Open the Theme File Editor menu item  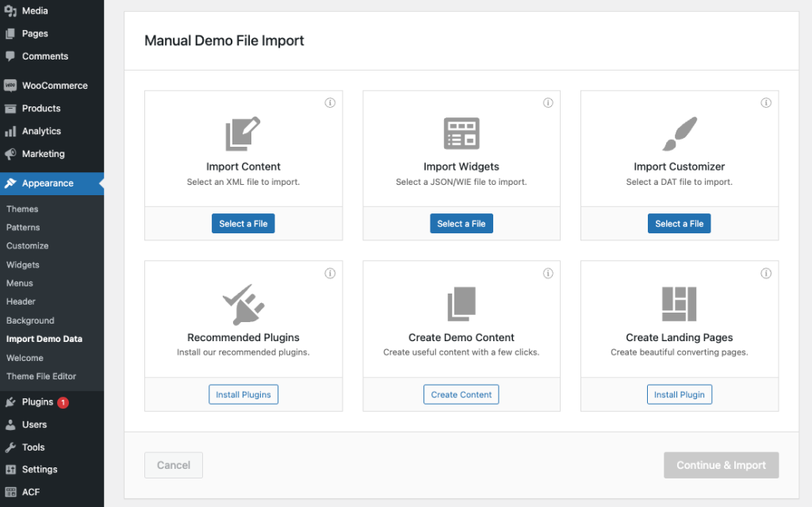point(44,376)
